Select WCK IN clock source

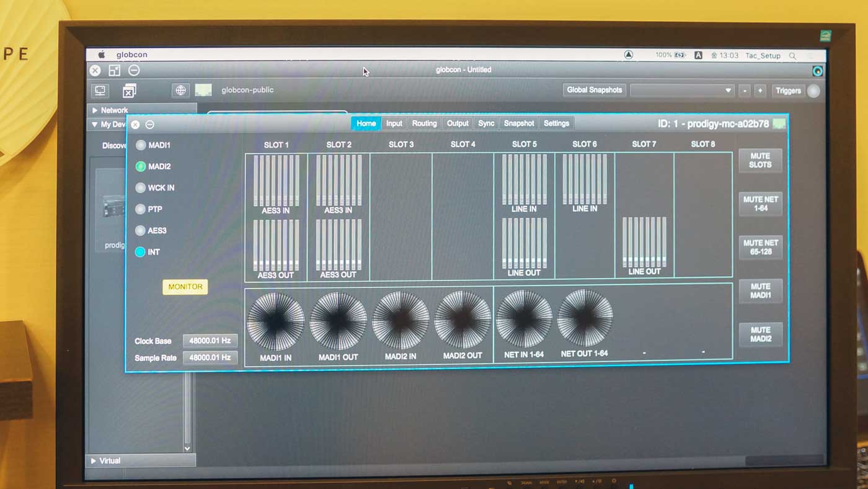tap(141, 188)
